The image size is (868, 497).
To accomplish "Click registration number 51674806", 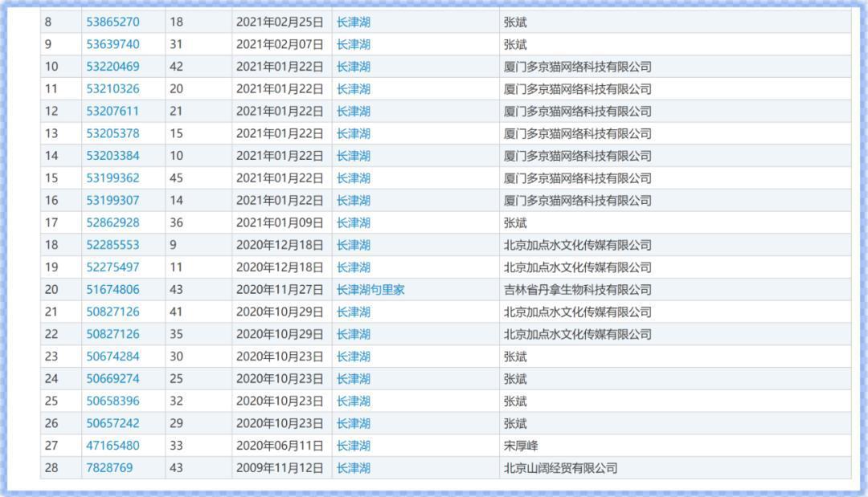I will (x=113, y=290).
